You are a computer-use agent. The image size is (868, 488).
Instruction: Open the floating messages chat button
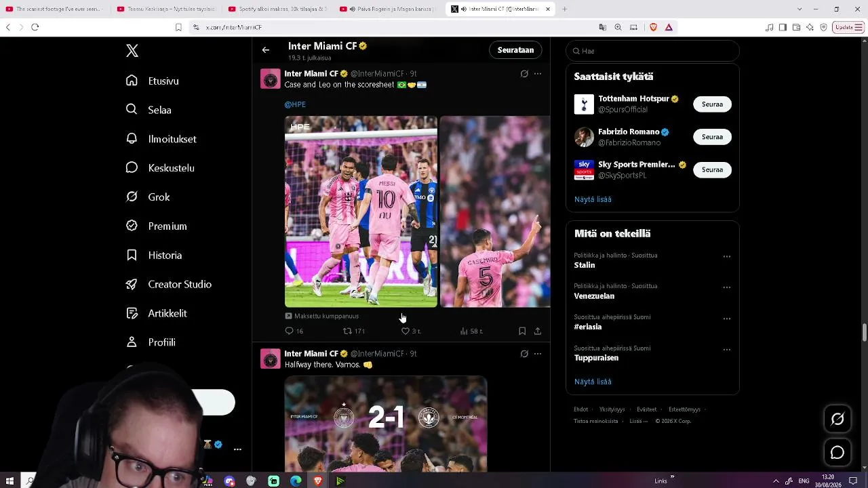(837, 453)
